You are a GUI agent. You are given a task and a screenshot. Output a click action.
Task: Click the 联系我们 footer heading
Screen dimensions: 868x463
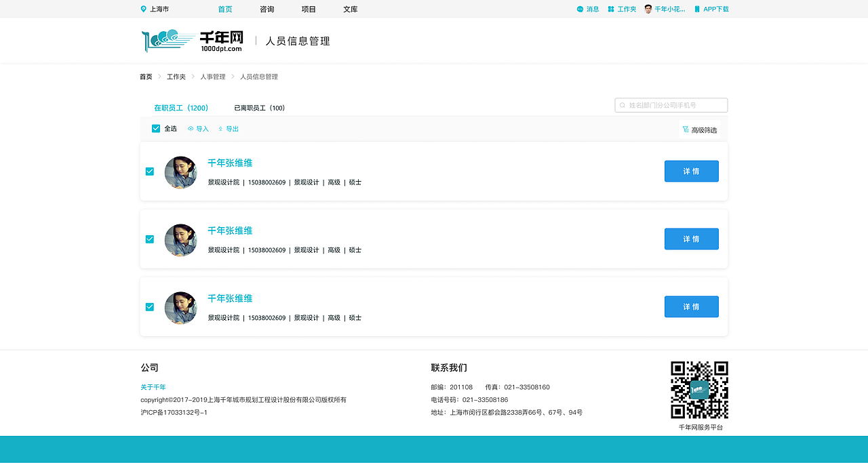click(x=449, y=367)
